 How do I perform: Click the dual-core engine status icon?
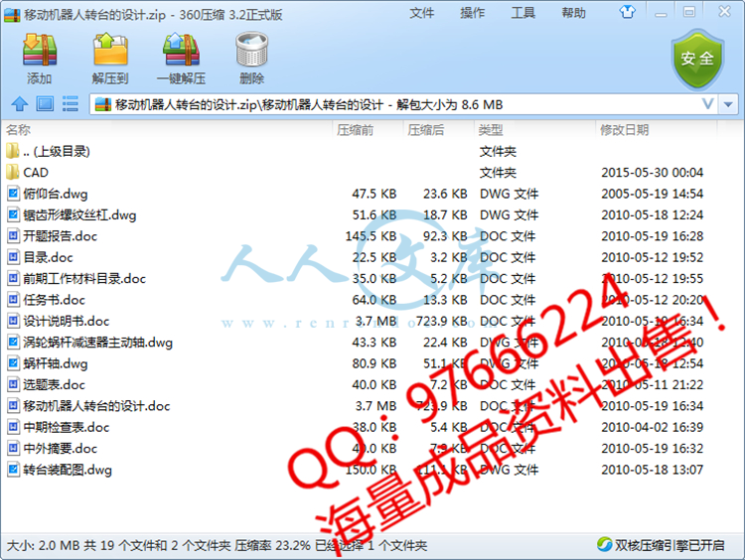(x=604, y=544)
